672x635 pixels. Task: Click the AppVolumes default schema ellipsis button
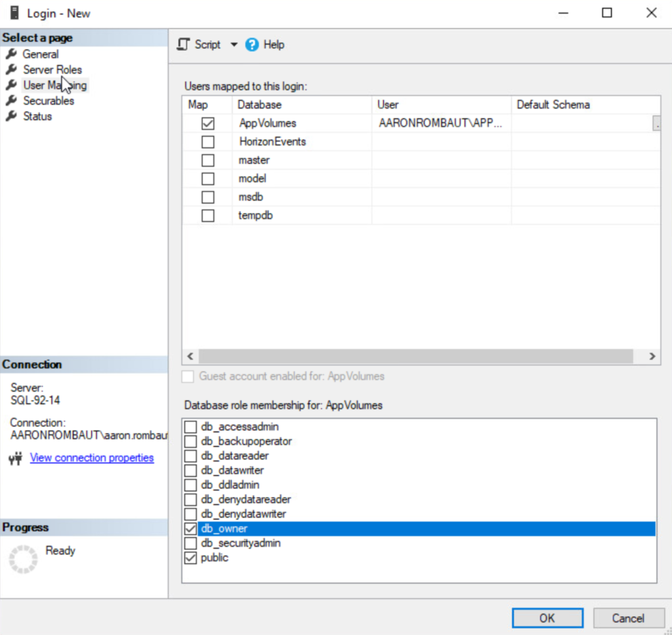[656, 123]
